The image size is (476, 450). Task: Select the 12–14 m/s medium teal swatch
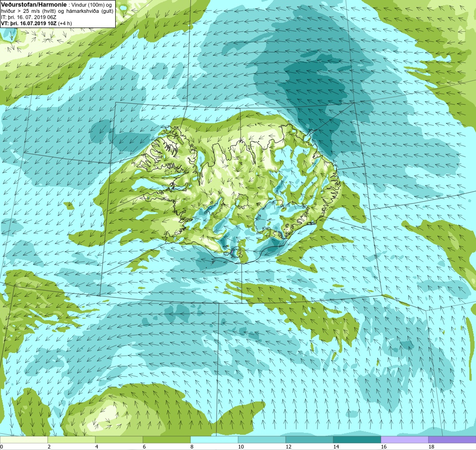(309, 440)
